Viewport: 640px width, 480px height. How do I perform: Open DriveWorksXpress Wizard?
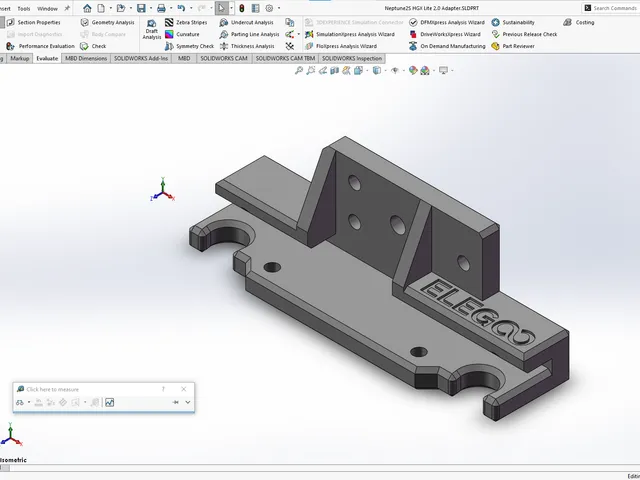pyautogui.click(x=445, y=34)
